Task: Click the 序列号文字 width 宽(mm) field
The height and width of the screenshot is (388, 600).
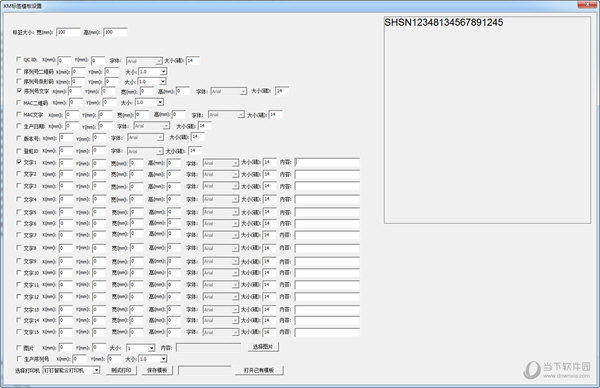Action: 147,91
